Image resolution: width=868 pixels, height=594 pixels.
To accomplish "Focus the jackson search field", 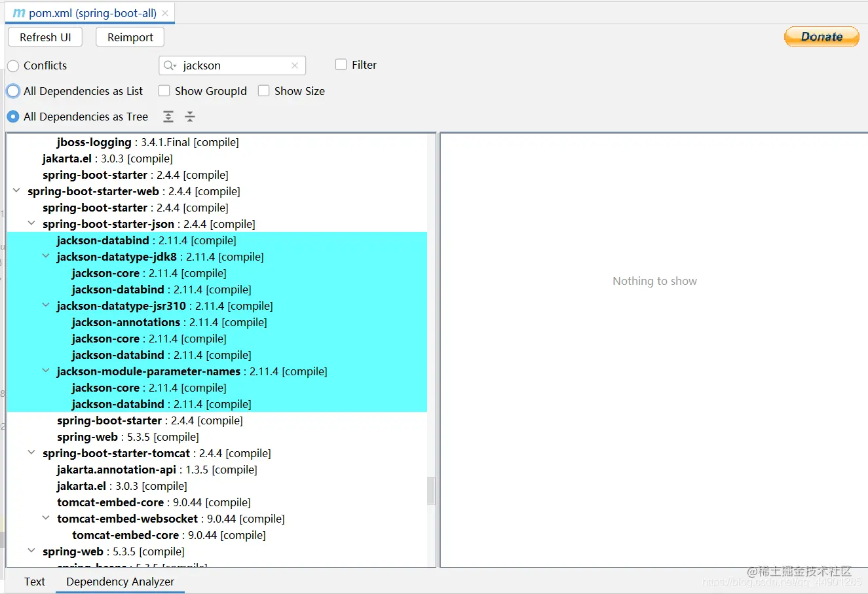I will 233,65.
